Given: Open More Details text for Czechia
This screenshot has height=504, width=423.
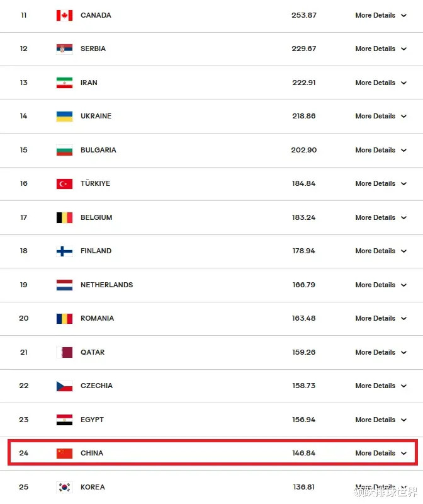Looking at the screenshot, I should 375,386.
